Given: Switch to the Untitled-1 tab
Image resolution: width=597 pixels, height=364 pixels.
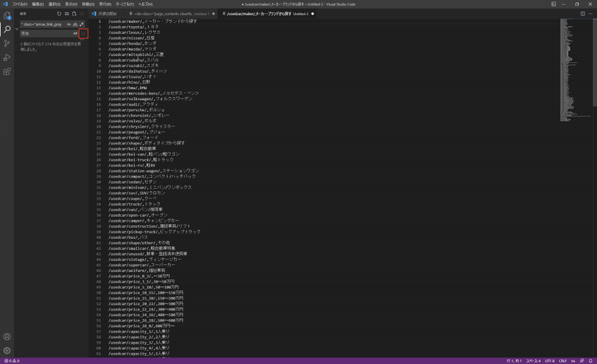Looking at the screenshot, I should 171,14.
